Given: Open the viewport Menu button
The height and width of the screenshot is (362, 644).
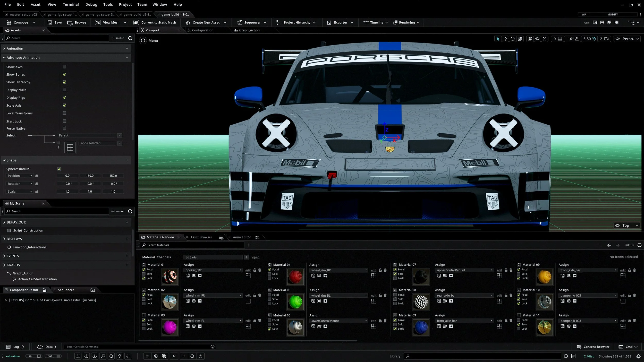Looking at the screenshot, I should (x=149, y=40).
